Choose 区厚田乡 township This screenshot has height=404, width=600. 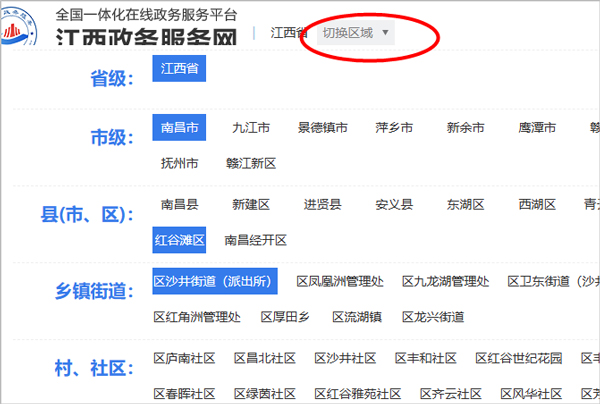click(285, 317)
